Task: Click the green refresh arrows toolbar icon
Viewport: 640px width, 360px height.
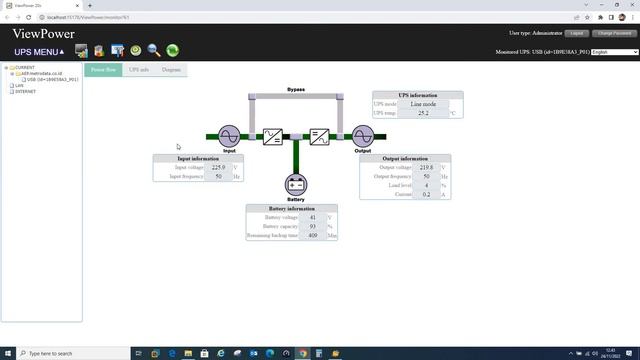Action: coord(173,51)
